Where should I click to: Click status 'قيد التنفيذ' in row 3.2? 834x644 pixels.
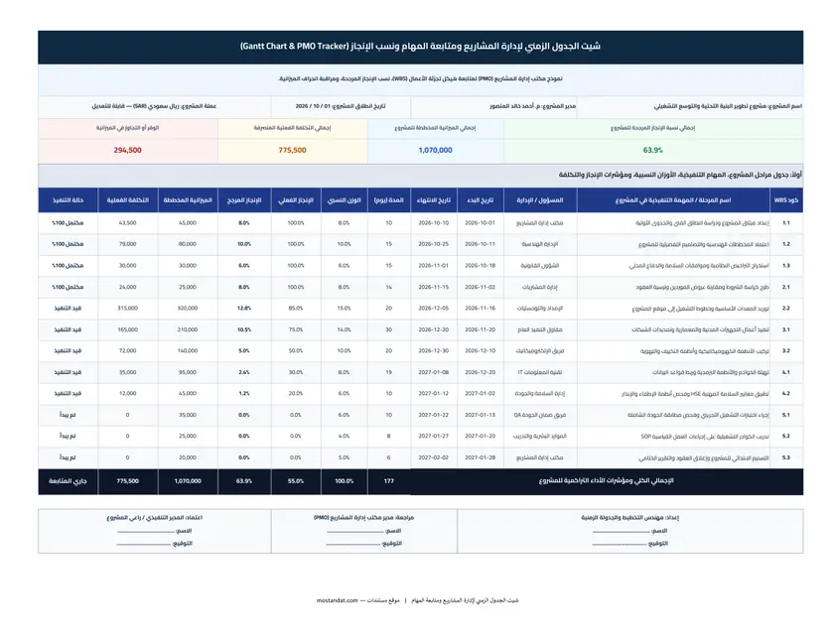pos(68,351)
